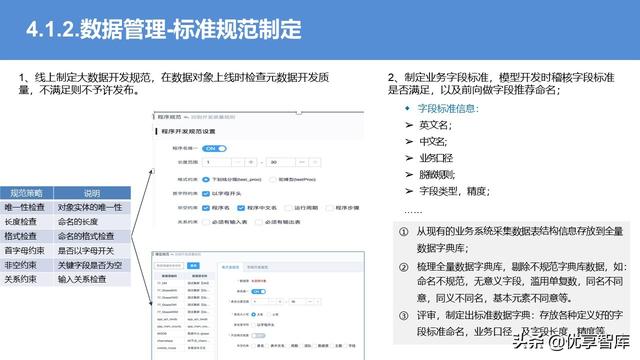The width and height of the screenshot is (640, 360).
Task: Click the blue search button in lower panel
Action: click(193, 266)
